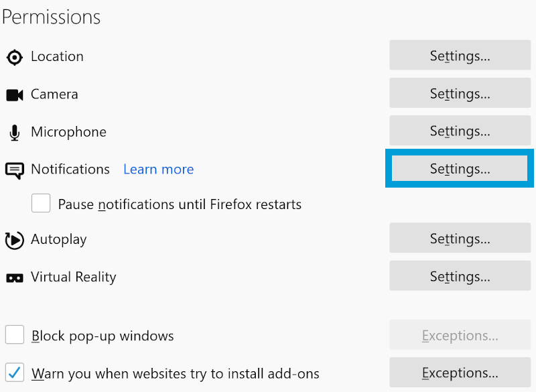Image resolution: width=536 pixels, height=392 pixels.
Task: Click the Location crosshair icon
Action: coord(14,57)
